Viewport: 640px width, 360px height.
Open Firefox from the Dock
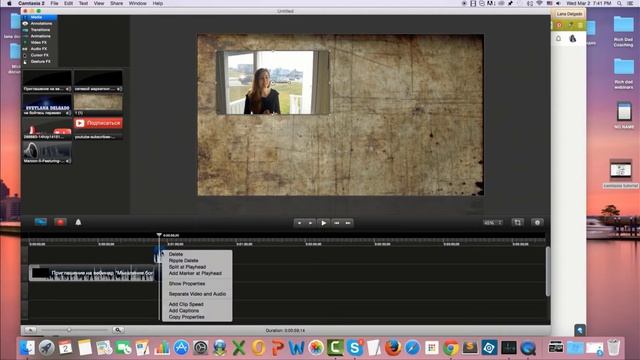393,348
